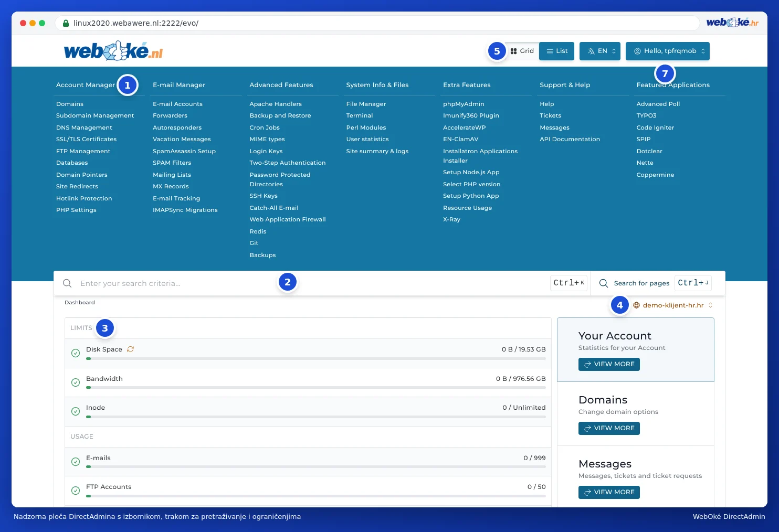Click the browser address bar padlock icon
This screenshot has height=532, width=779.
(66, 23)
